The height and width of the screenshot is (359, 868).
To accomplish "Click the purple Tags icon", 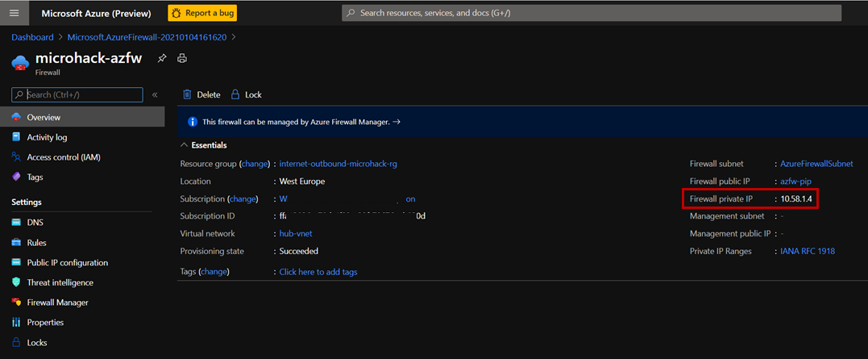I will click(x=16, y=177).
